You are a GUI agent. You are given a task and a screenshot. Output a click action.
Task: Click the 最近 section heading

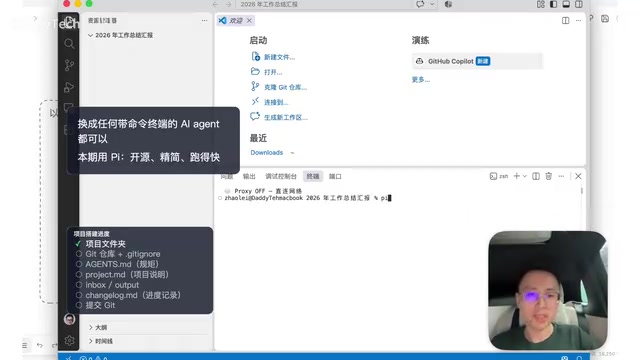[258, 138]
